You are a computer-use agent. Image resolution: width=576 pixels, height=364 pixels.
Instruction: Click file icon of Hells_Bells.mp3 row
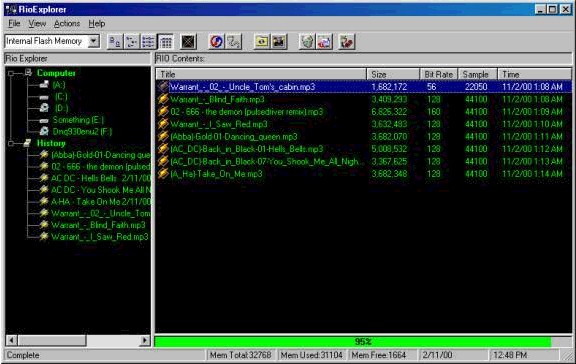coord(163,149)
